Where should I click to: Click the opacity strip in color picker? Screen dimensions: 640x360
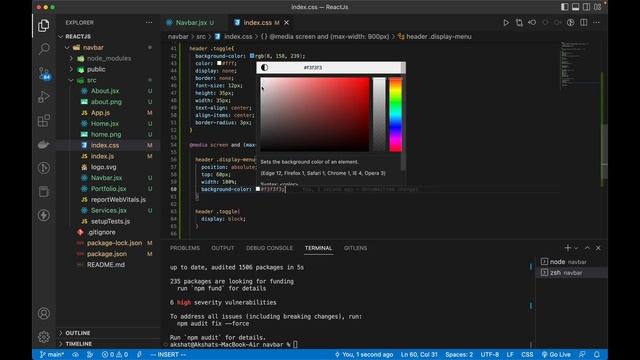click(379, 115)
